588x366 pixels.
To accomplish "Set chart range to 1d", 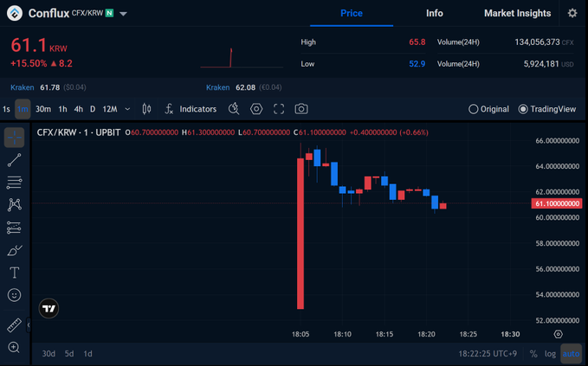I will coord(87,354).
